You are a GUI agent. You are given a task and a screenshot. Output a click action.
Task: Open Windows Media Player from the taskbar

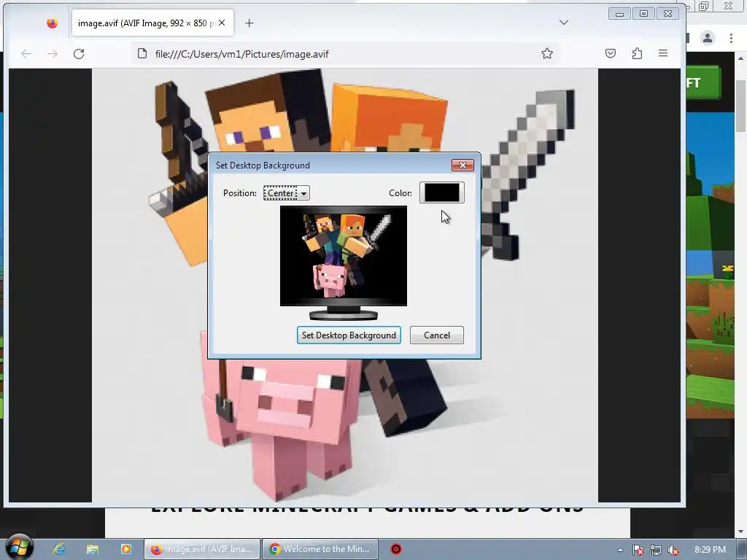[125, 549]
